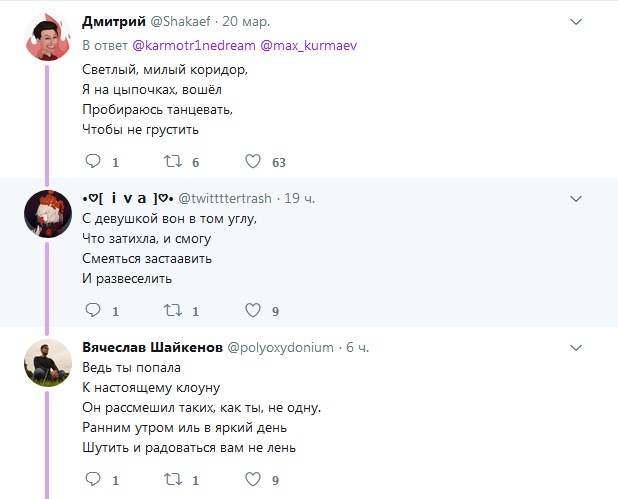
Task: Retweet Вячеслав Шайкенов's tweet
Action: pyautogui.click(x=173, y=479)
